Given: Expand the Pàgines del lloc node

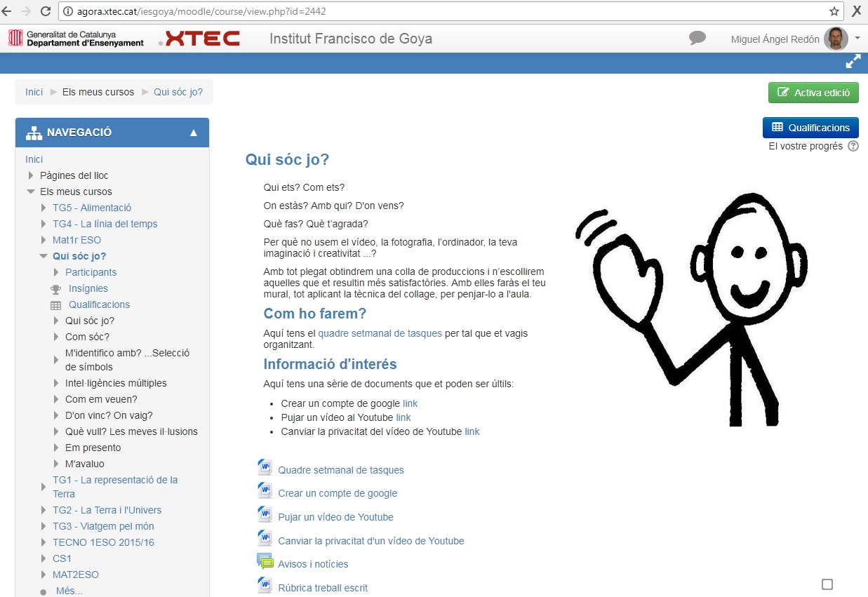Looking at the screenshot, I should pos(31,176).
